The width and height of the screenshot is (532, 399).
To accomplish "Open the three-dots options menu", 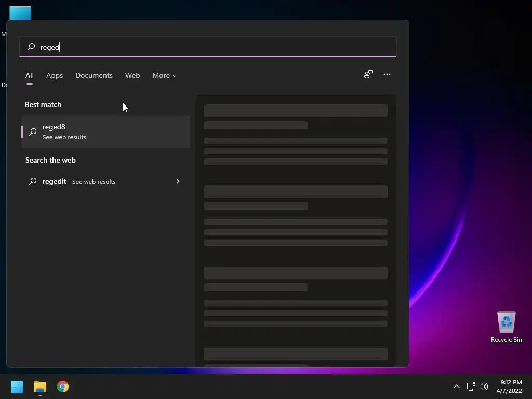I will [x=387, y=74].
